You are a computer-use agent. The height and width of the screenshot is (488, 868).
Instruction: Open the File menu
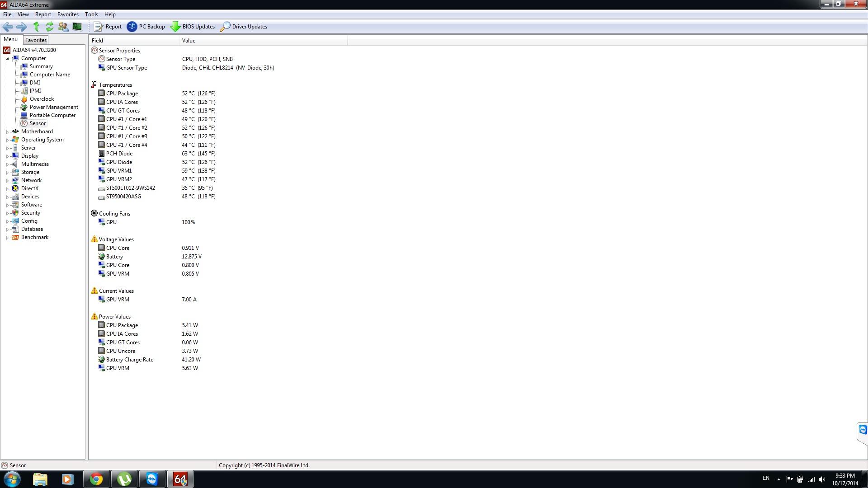coord(7,14)
